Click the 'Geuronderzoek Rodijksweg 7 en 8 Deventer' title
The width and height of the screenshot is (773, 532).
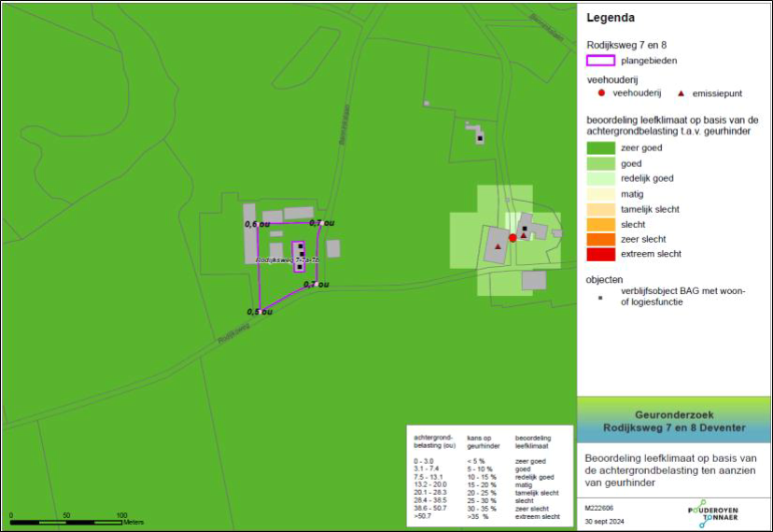674,422
